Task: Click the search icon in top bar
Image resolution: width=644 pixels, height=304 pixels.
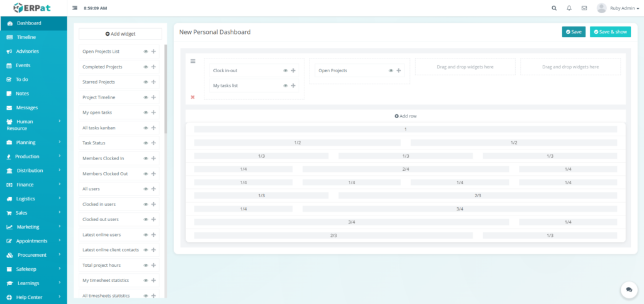Action: coord(554,8)
